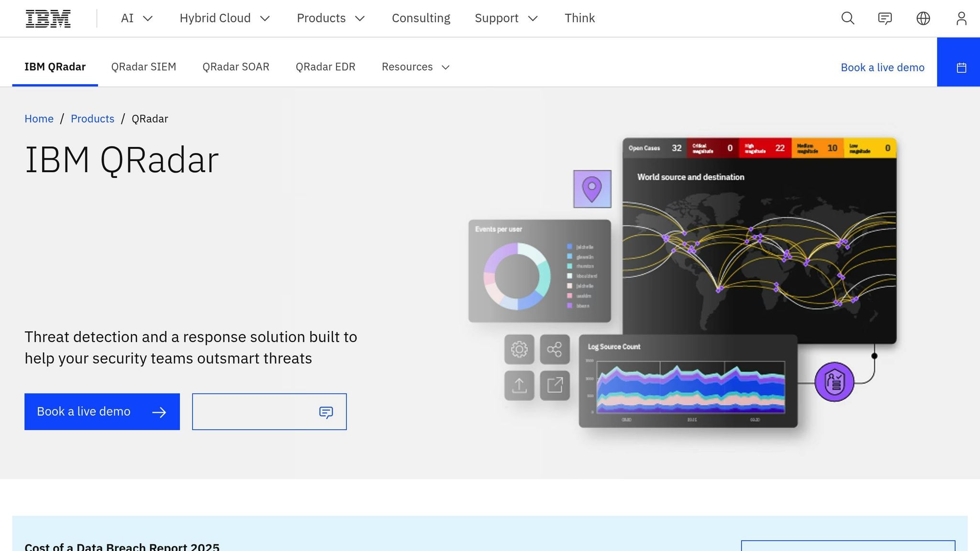This screenshot has height=551, width=980.
Task: Switch to the QRadar SOAR tab
Action: point(236,67)
